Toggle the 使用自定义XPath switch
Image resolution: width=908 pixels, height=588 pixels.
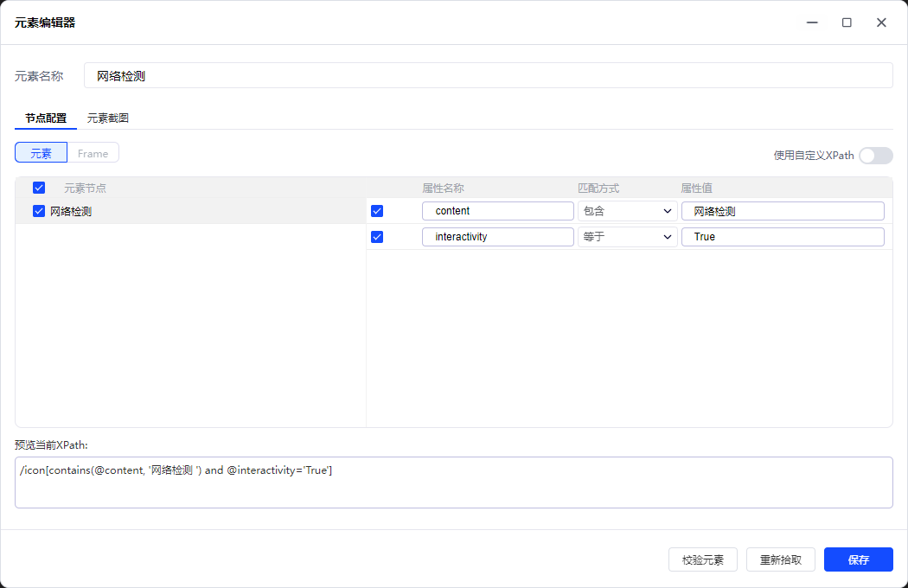875,156
